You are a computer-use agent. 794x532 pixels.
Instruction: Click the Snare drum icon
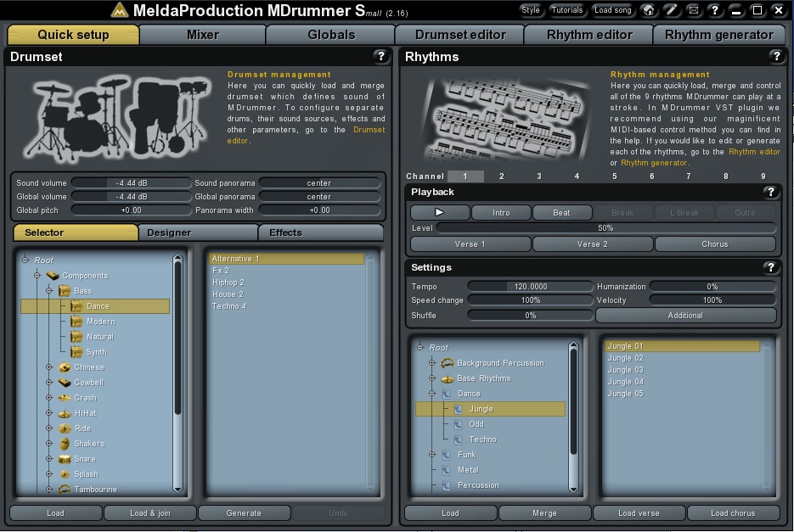pyautogui.click(x=65, y=459)
